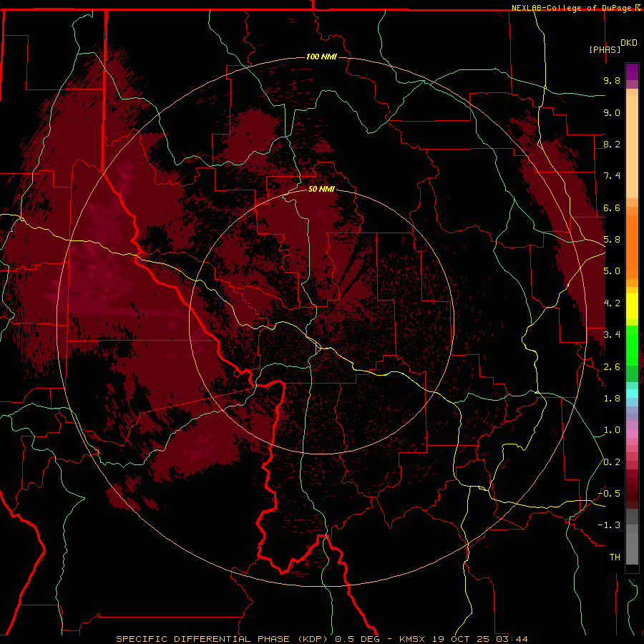Image resolution: width=644 pixels, height=644 pixels.
Task: Click the 50 NMI range ring label
Action: pos(321,189)
